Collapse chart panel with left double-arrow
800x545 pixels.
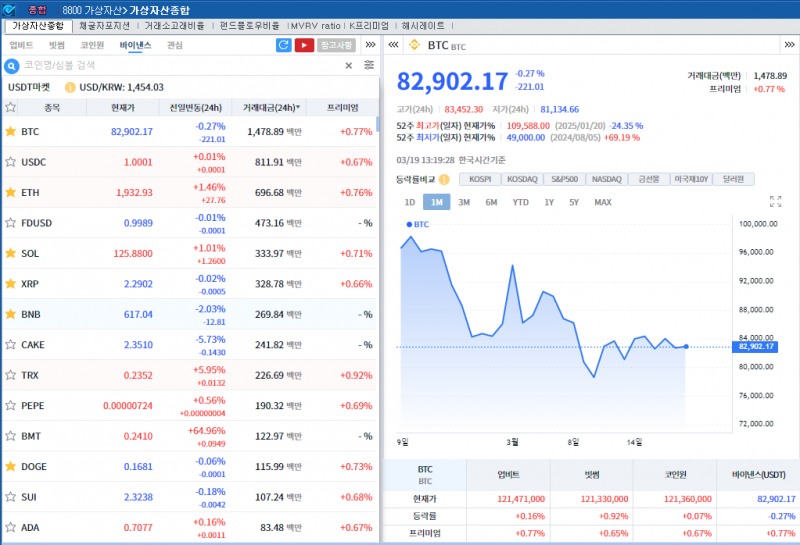pyautogui.click(x=393, y=45)
